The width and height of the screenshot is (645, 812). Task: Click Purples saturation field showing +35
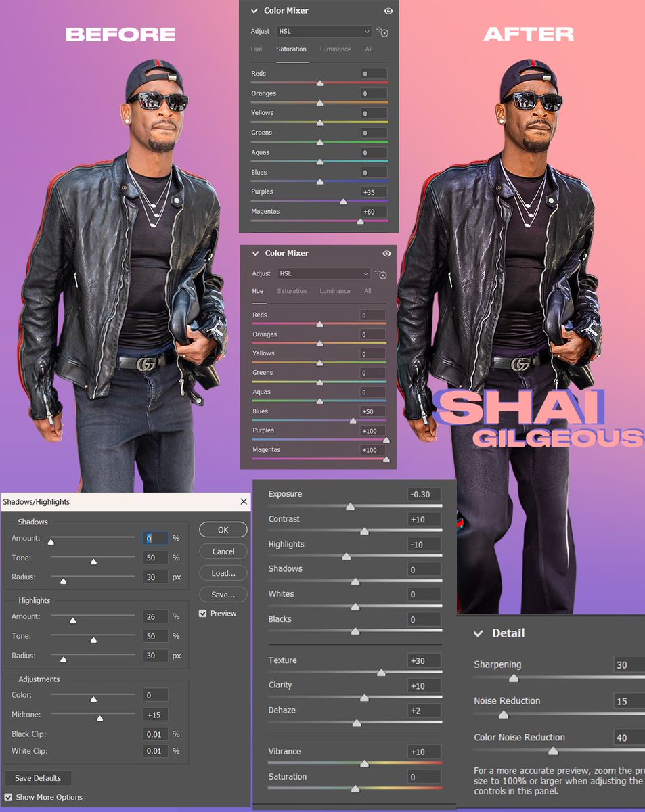[374, 192]
